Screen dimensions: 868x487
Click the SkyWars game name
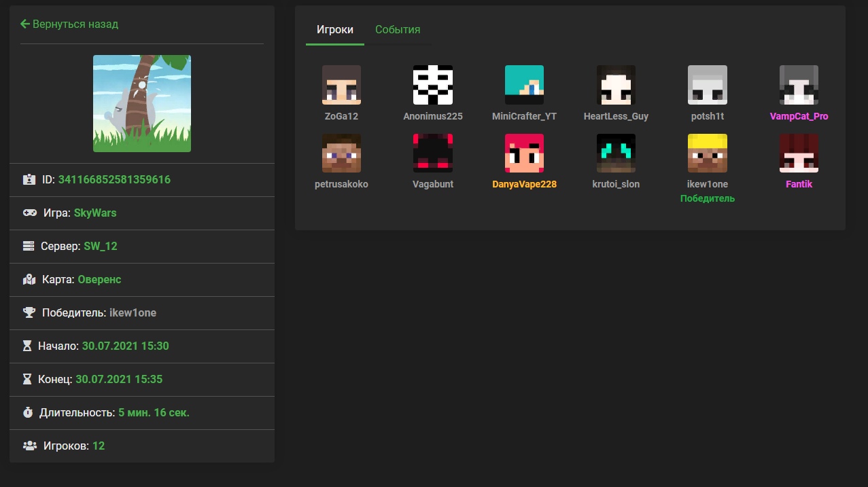tap(95, 213)
